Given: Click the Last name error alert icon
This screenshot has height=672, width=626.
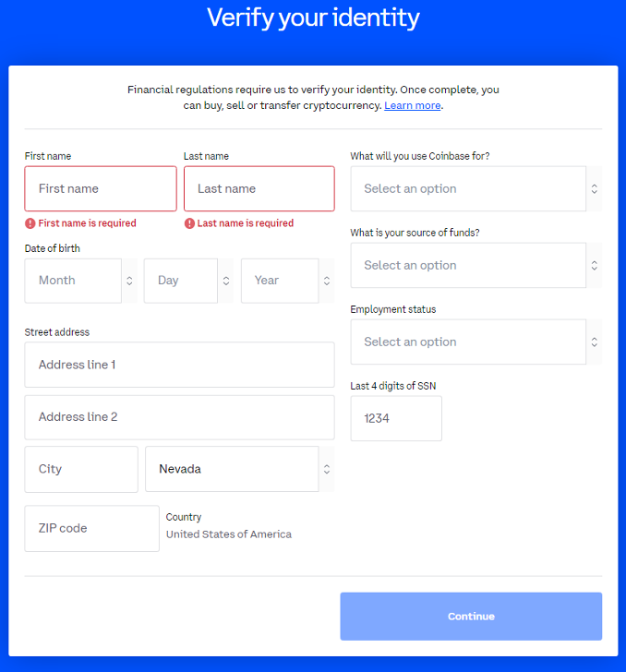Looking at the screenshot, I should click(189, 223).
